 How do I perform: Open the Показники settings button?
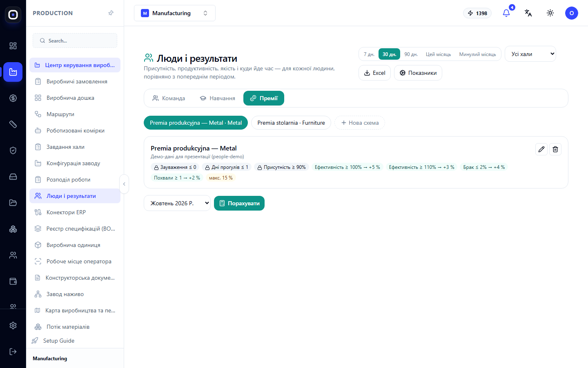[418, 73]
